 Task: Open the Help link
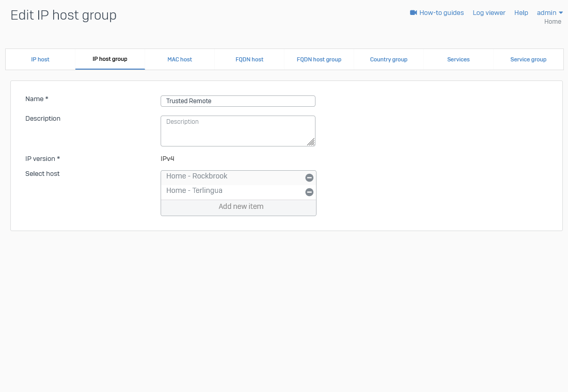coord(521,13)
